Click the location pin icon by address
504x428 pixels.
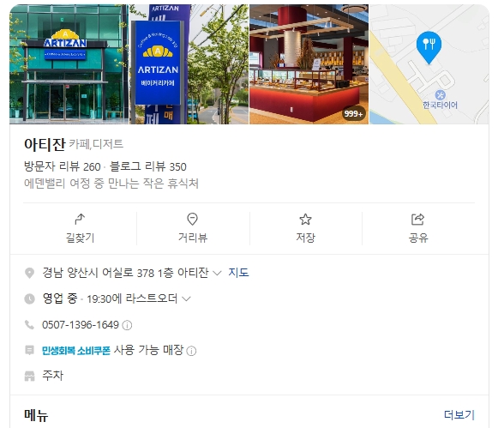(29, 273)
